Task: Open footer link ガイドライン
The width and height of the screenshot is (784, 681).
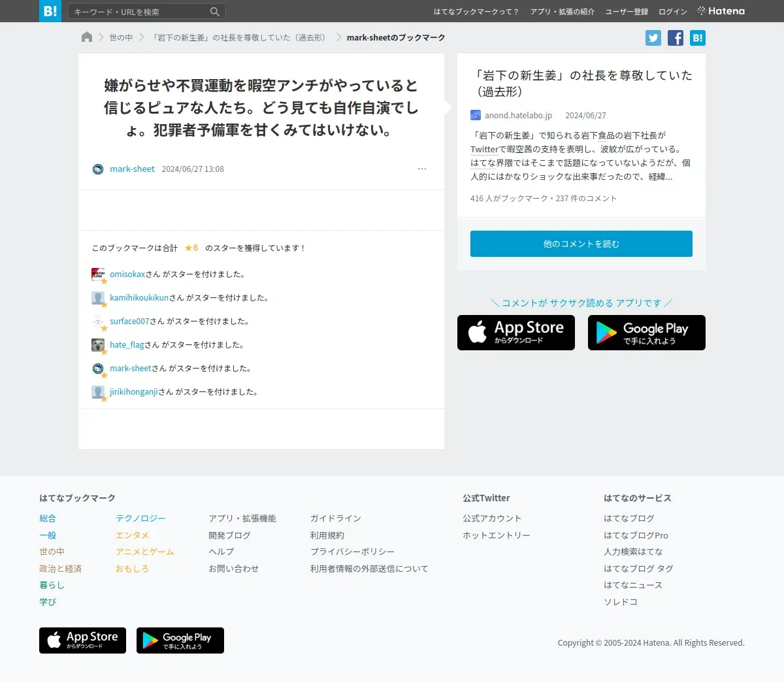Action: pyautogui.click(x=335, y=518)
